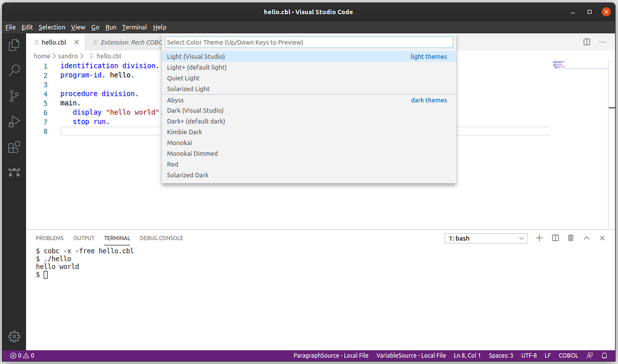Open Source Control view
The image size is (618, 364).
pos(14,96)
